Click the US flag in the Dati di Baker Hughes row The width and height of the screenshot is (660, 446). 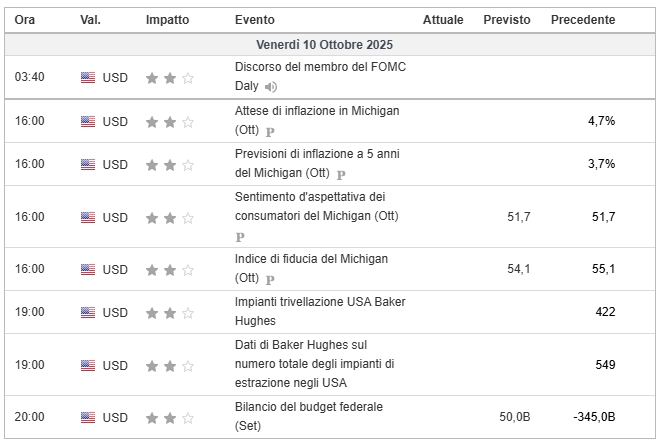click(x=88, y=365)
